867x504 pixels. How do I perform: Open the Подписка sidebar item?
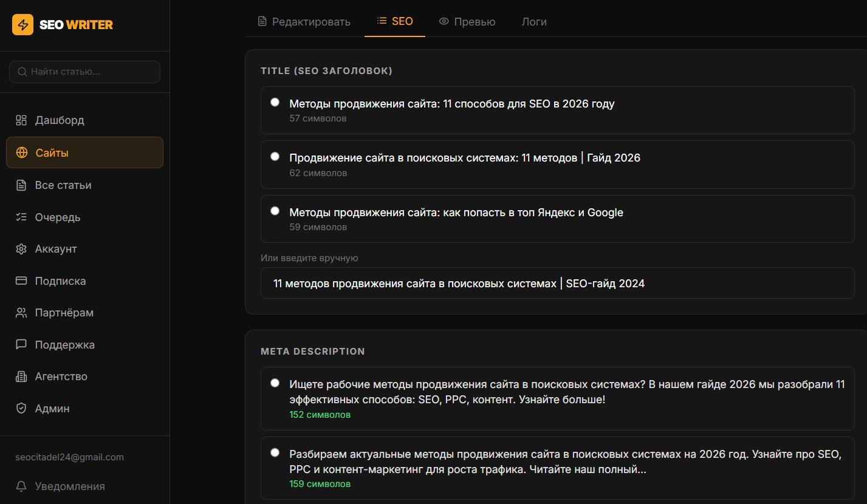(84, 281)
